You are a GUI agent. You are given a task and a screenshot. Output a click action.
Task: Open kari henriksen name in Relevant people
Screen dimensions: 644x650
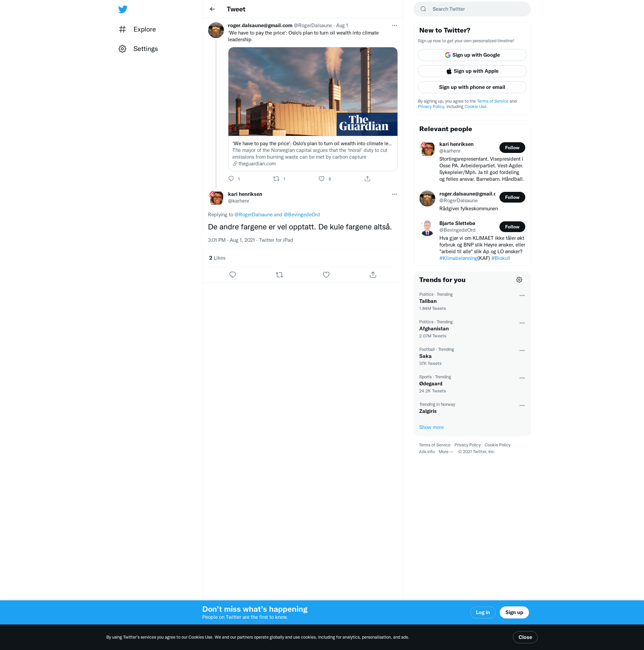pyautogui.click(x=456, y=144)
